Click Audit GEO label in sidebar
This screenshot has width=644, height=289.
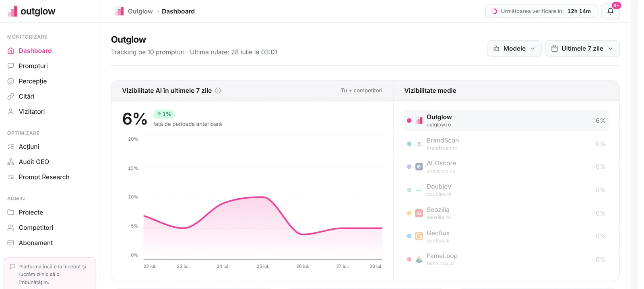point(34,162)
